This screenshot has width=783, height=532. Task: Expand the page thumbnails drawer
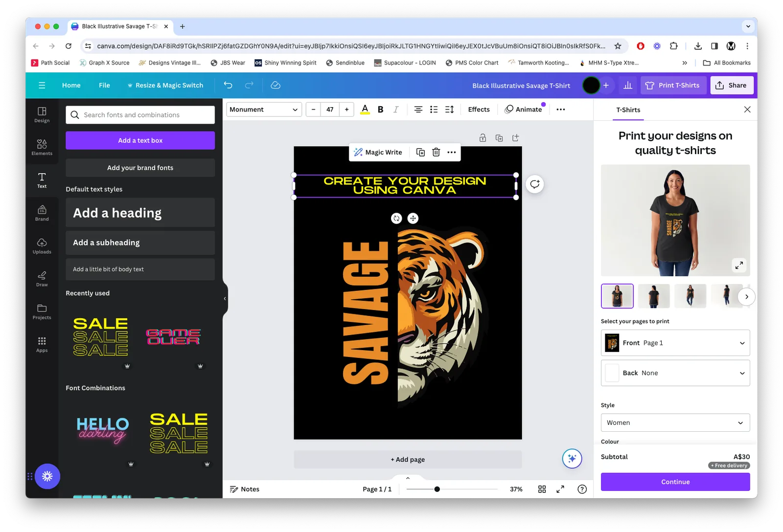coord(408,478)
